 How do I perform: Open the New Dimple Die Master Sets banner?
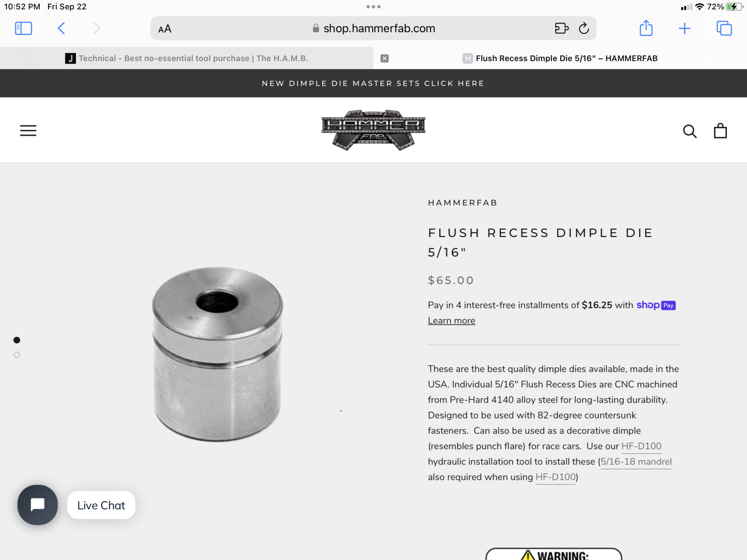(x=373, y=84)
